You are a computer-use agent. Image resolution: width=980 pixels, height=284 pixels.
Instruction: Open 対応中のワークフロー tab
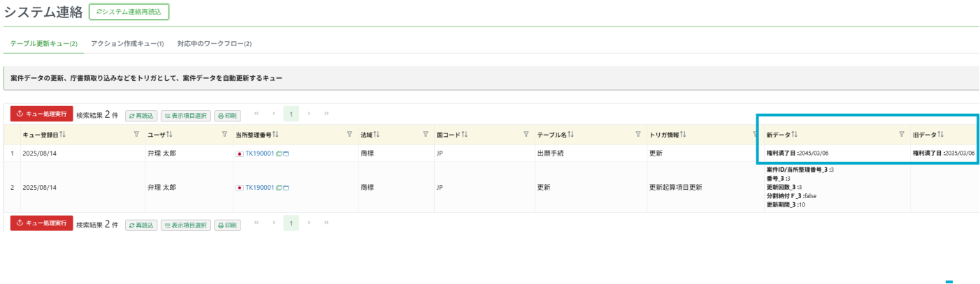click(214, 43)
